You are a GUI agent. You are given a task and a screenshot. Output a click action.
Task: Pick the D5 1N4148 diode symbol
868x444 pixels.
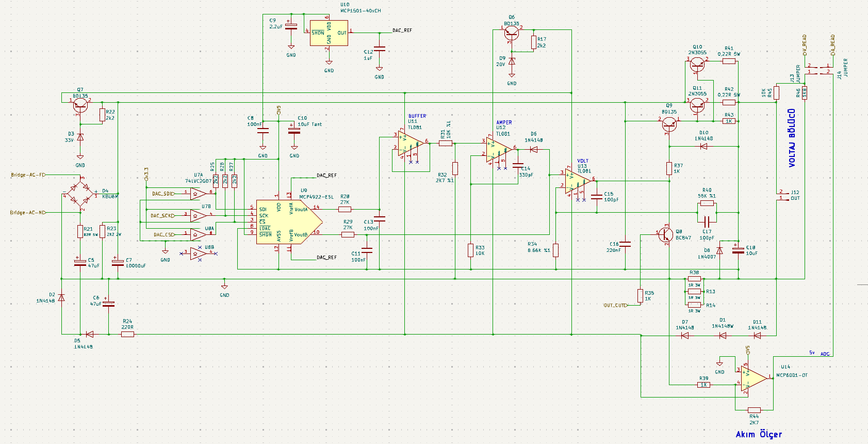coord(89,335)
